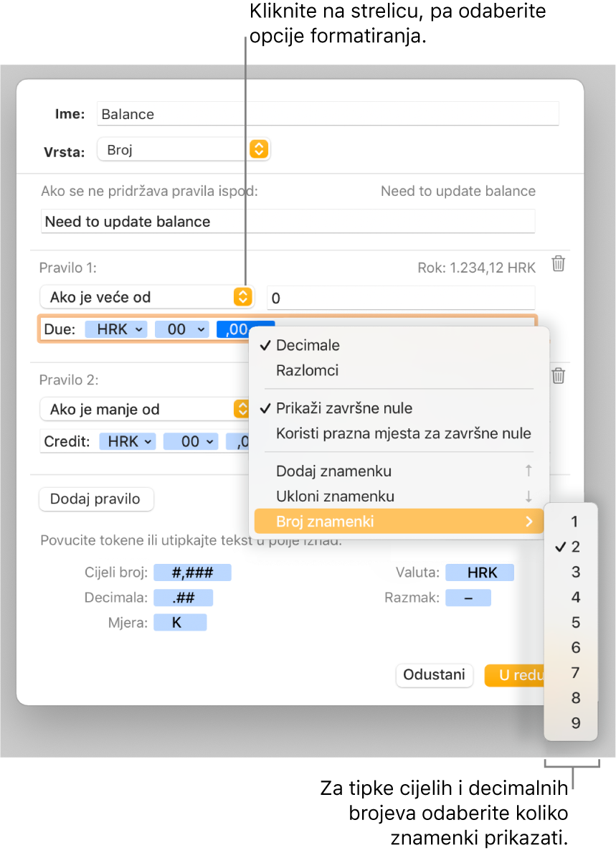The image size is (616, 853).
Task: Choose 'Dodaj znamenku' menu item
Action: coord(399,471)
